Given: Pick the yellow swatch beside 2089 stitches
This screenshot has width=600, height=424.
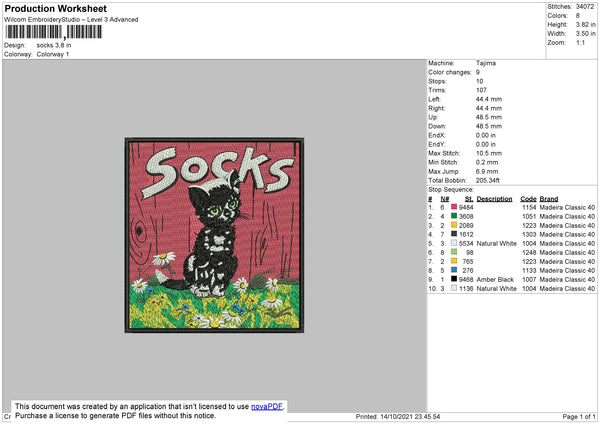Looking at the screenshot, I should coord(454,225).
